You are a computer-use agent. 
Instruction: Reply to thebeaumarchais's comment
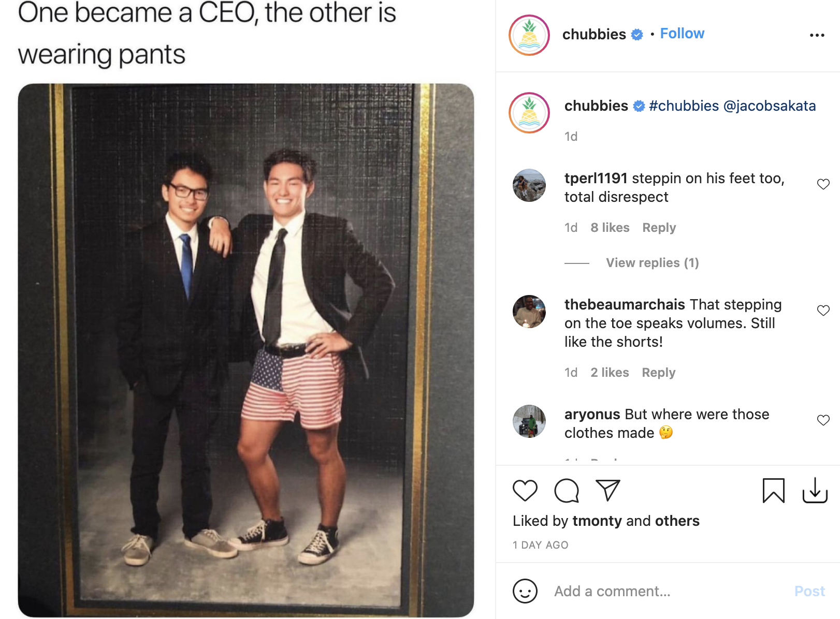click(x=658, y=373)
